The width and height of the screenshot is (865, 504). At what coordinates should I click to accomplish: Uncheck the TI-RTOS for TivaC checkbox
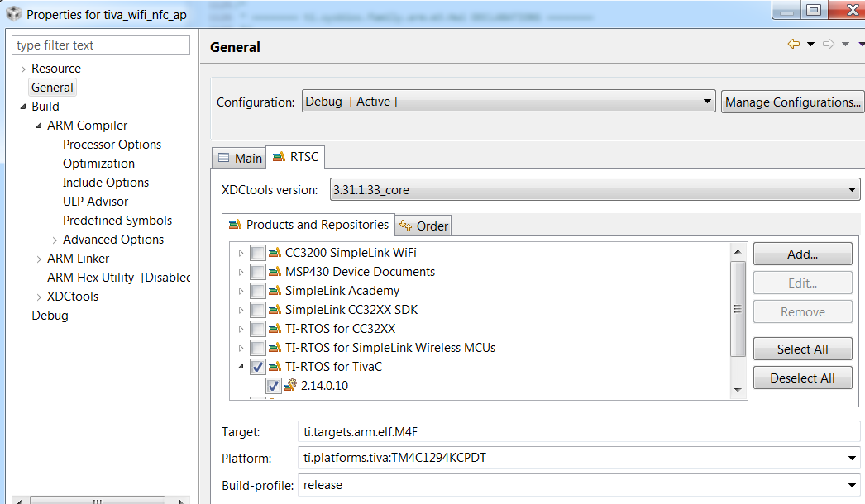(258, 367)
